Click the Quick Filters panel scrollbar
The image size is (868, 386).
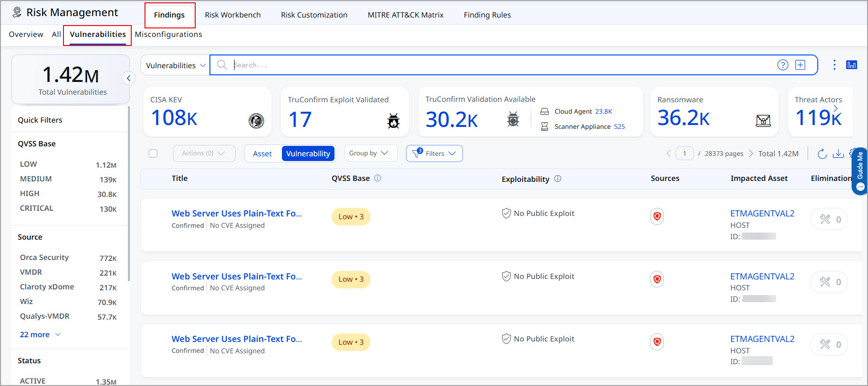click(x=128, y=194)
